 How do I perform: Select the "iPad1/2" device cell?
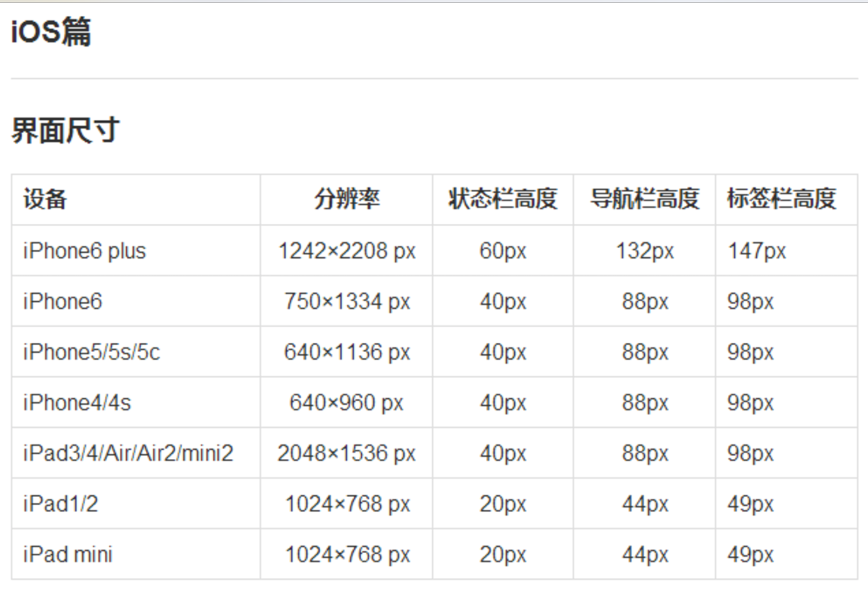[x=61, y=504]
